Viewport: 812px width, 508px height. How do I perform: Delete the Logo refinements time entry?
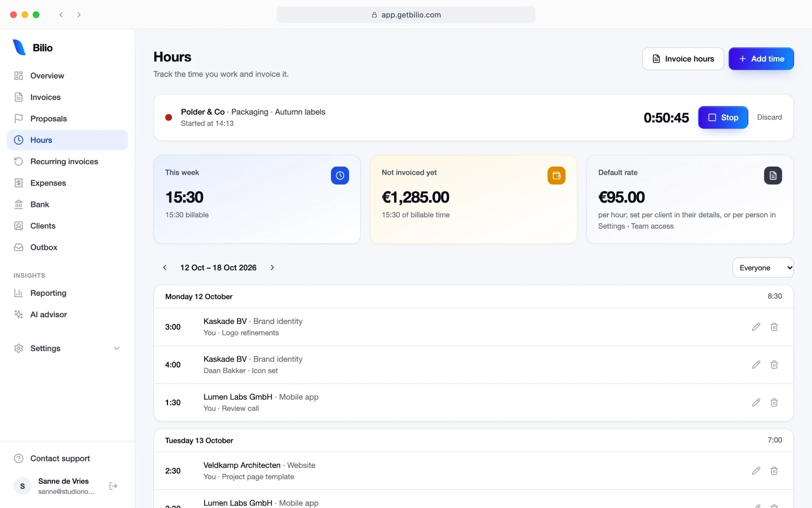(774, 327)
